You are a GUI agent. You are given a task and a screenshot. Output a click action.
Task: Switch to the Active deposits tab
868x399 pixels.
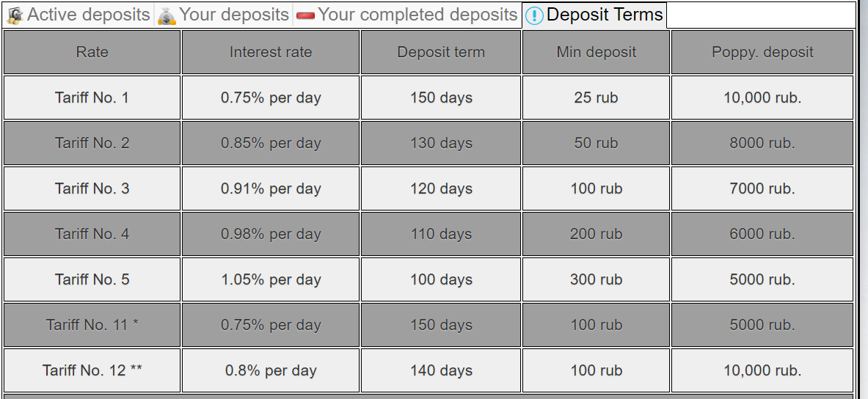pos(88,15)
